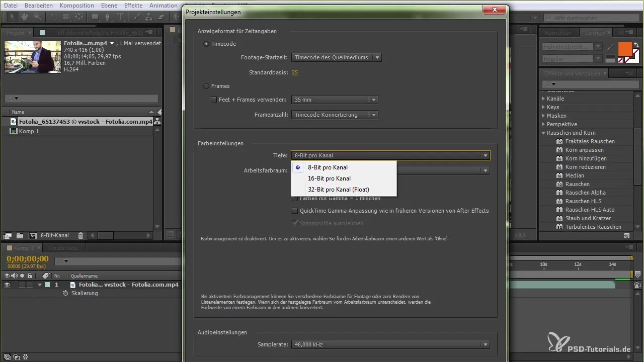Switch to the Ausrichten tab
The image size is (644, 362).
557,33
